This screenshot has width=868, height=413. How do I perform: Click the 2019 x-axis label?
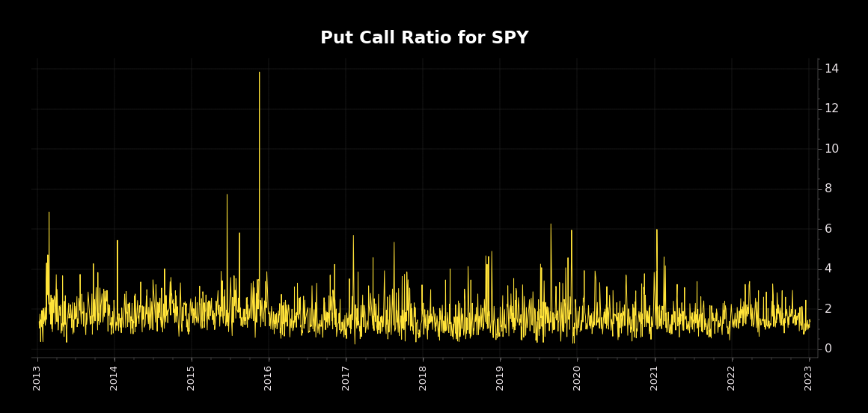click(x=500, y=378)
